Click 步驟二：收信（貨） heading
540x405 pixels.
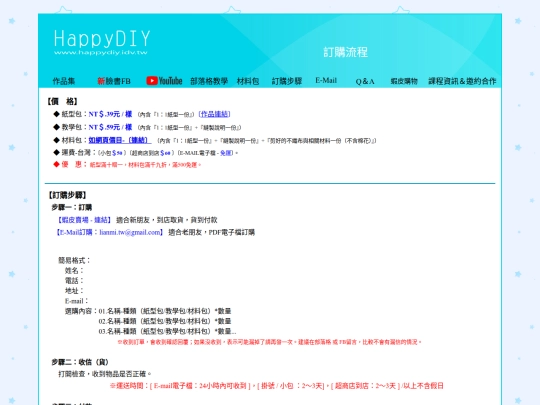80,362
